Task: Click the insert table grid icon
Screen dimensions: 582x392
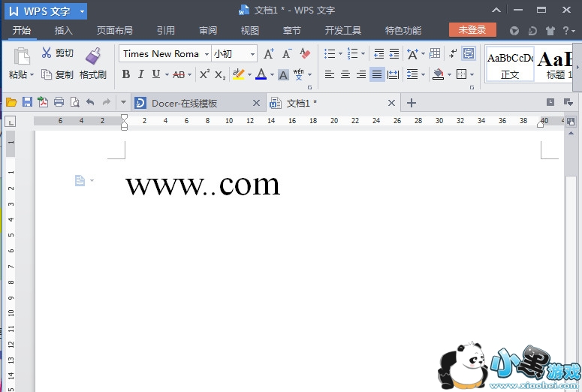Action: (x=435, y=53)
